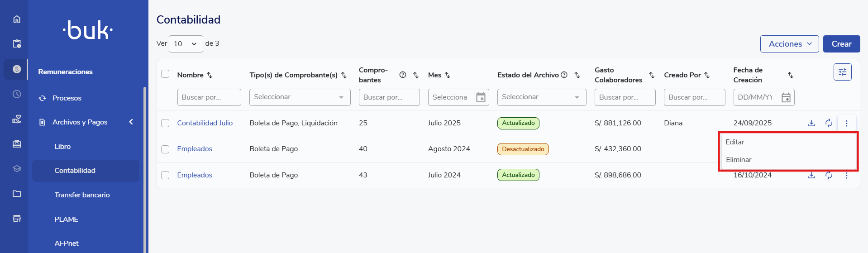Open the Contabilidad Julio link
Screen dimensions: 868x253
click(205, 123)
